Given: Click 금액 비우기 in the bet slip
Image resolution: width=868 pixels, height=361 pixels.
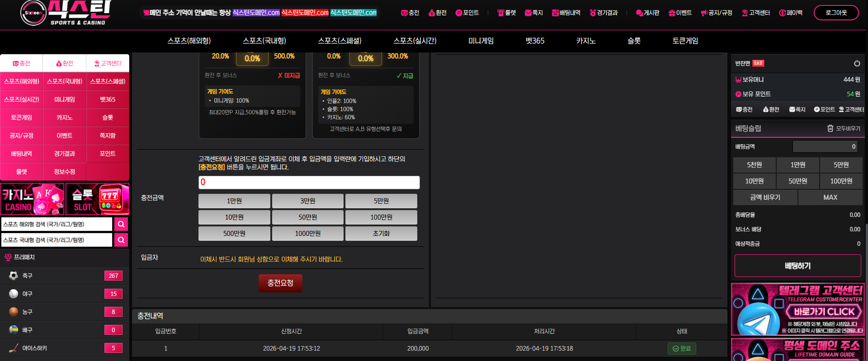Looking at the screenshot, I should pos(765,197).
